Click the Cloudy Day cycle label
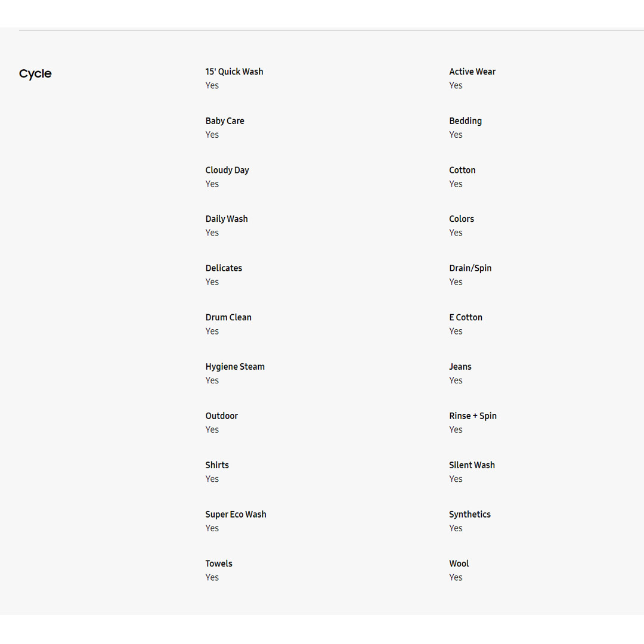Image resolution: width=644 pixels, height=644 pixels. pyautogui.click(x=227, y=170)
